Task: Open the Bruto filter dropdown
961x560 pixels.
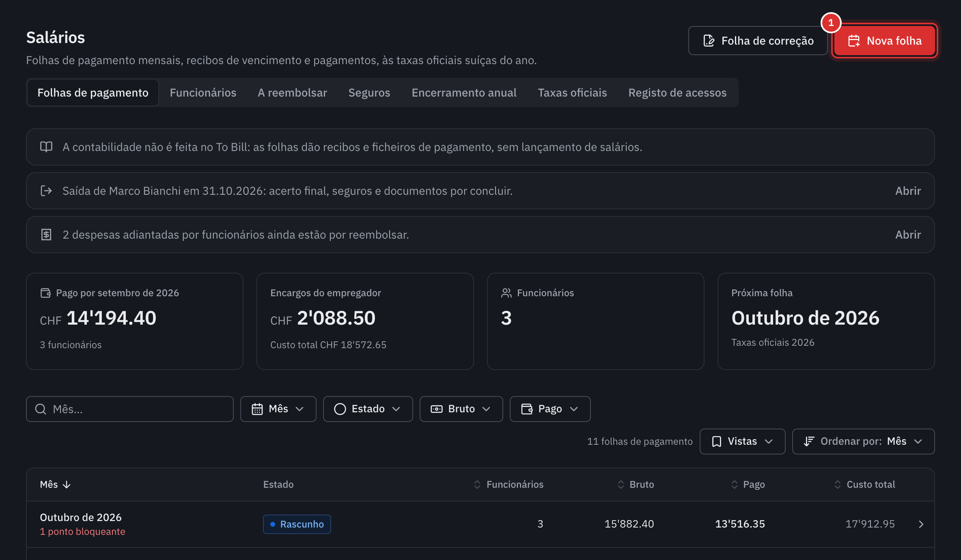Action: pos(461,409)
